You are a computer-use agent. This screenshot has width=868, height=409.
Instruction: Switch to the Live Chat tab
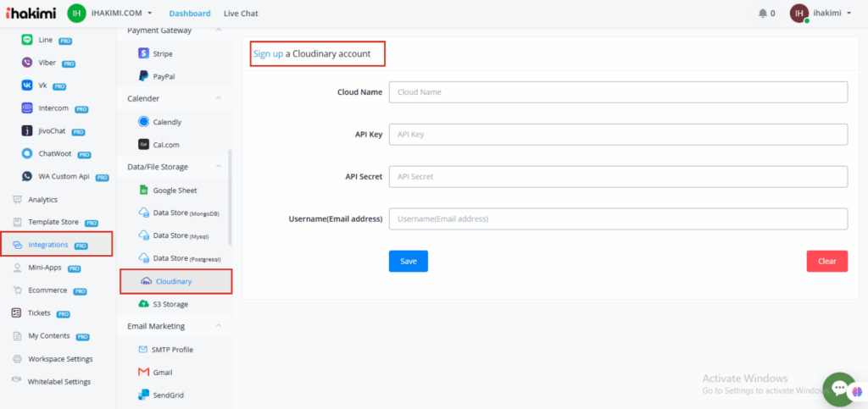(241, 14)
